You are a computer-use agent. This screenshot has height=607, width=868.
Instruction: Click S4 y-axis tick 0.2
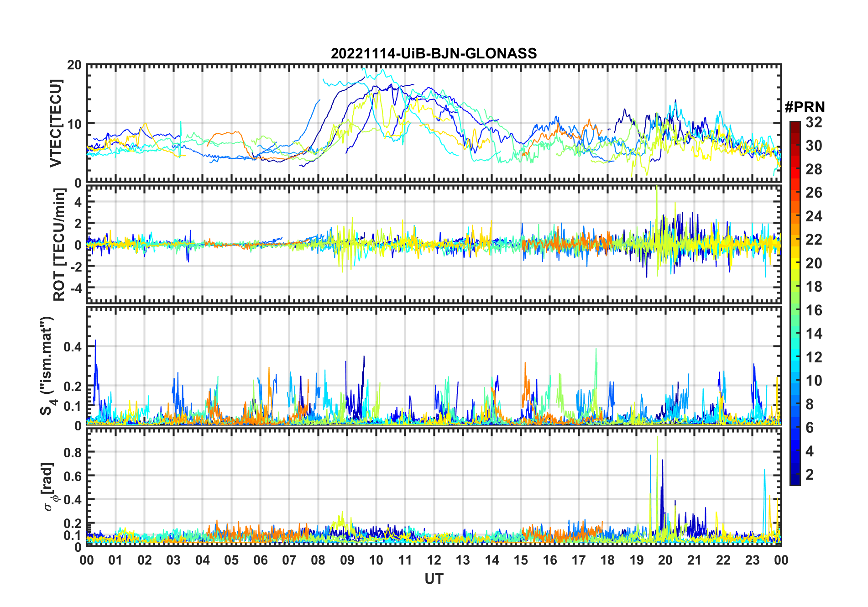[73, 386]
